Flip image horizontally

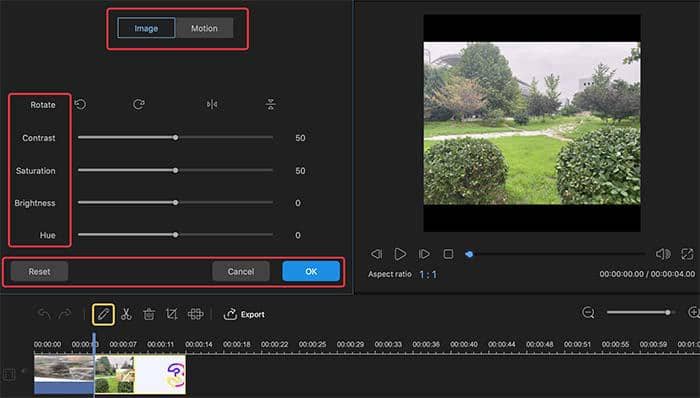[212, 104]
